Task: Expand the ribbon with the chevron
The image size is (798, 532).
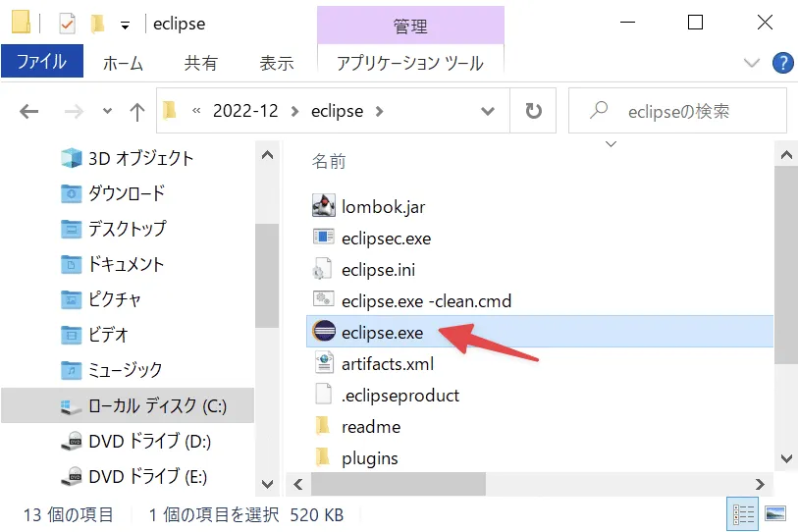Action: pos(751,63)
